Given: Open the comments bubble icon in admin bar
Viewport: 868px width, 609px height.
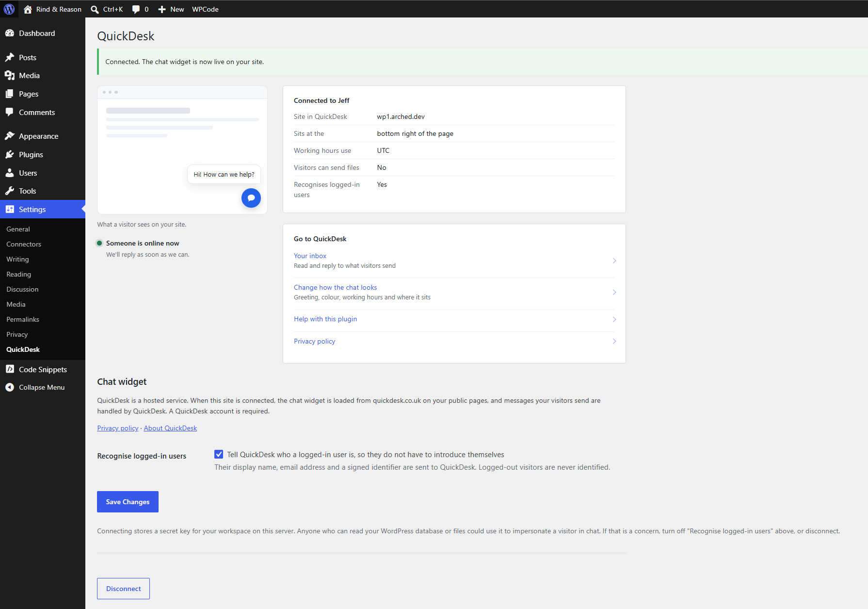Looking at the screenshot, I should click(x=136, y=9).
